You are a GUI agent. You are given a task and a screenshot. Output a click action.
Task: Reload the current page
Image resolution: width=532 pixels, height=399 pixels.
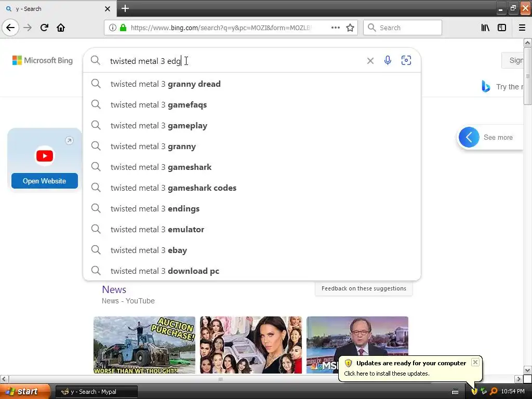(44, 28)
